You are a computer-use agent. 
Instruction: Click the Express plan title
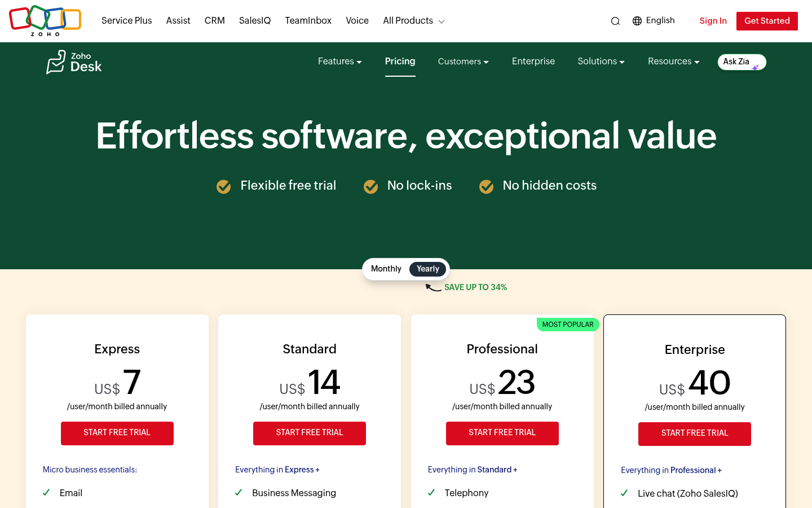[117, 349]
